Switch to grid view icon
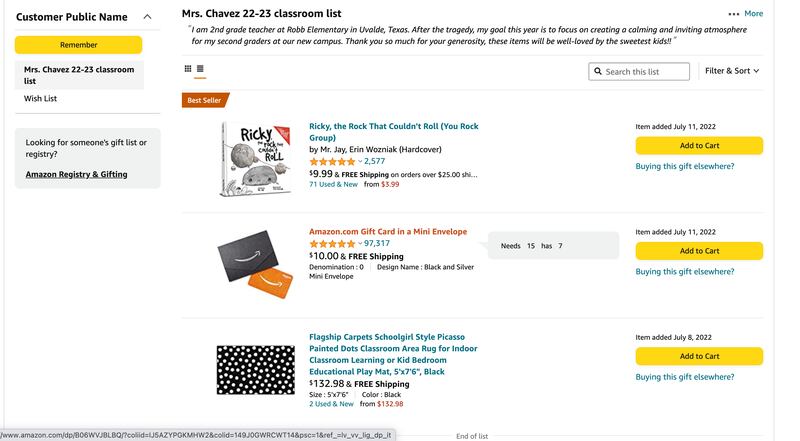The height and width of the screenshot is (441, 800). click(188, 69)
